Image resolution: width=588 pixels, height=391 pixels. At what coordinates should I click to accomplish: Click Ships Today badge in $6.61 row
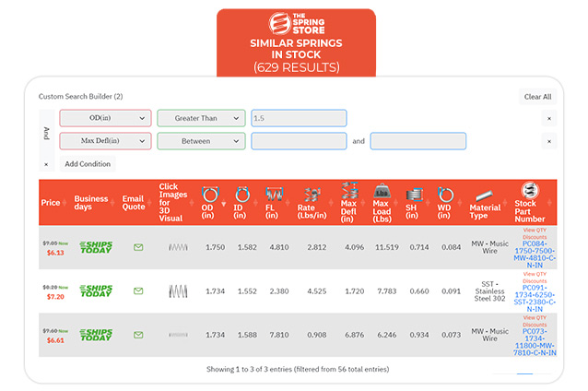96,335
